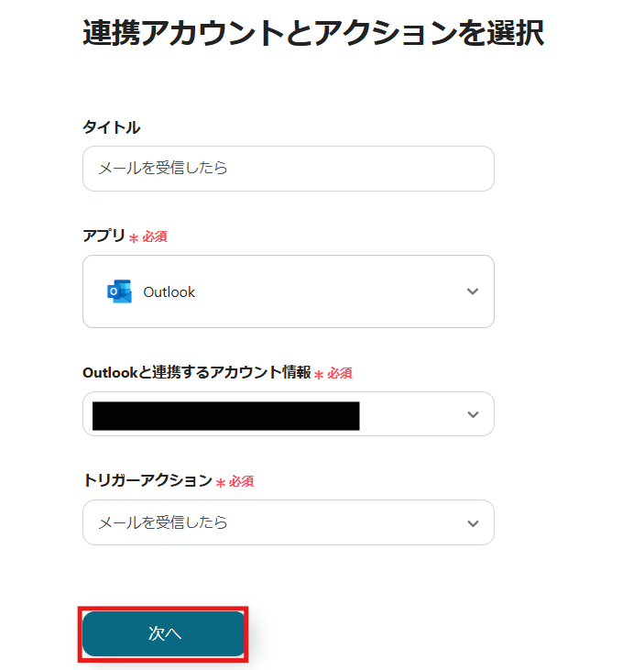Click the Outlook app icon
This screenshot has width=644, height=670.
[x=119, y=291]
